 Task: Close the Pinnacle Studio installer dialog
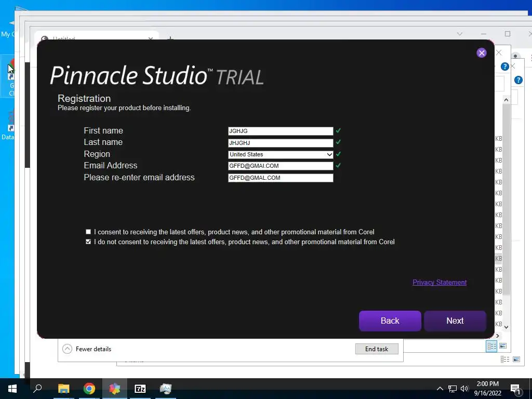tap(481, 53)
